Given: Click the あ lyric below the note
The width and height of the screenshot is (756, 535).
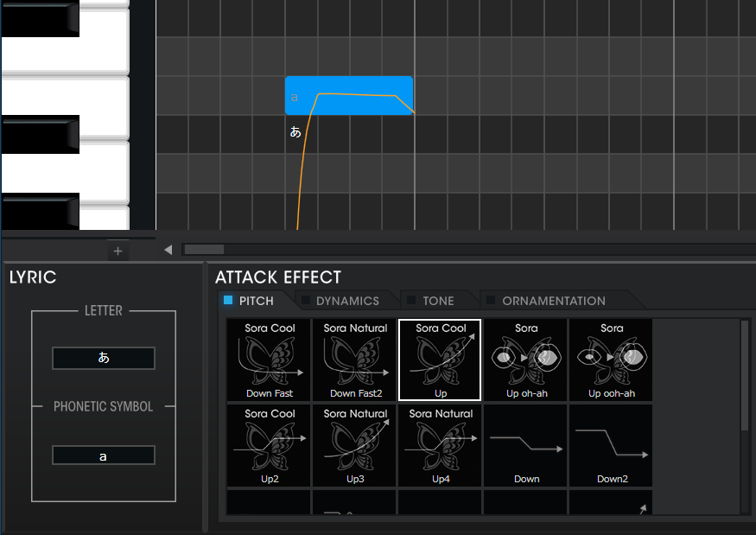Looking at the screenshot, I should tap(295, 131).
